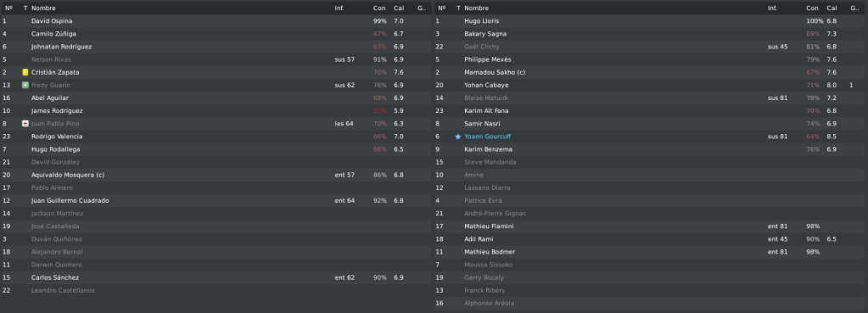This screenshot has height=313, width=868.
Task: Click the yellow card icon beside Cristián Zapata
Action: (x=25, y=72)
